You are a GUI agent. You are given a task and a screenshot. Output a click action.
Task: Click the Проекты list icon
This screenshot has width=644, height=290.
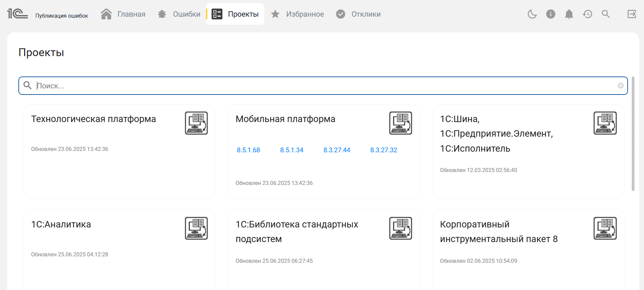[217, 14]
